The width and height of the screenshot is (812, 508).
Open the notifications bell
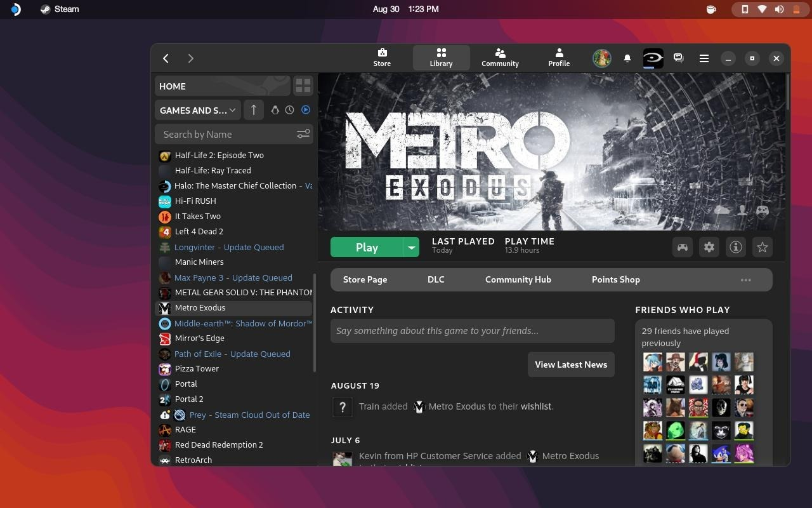point(627,58)
